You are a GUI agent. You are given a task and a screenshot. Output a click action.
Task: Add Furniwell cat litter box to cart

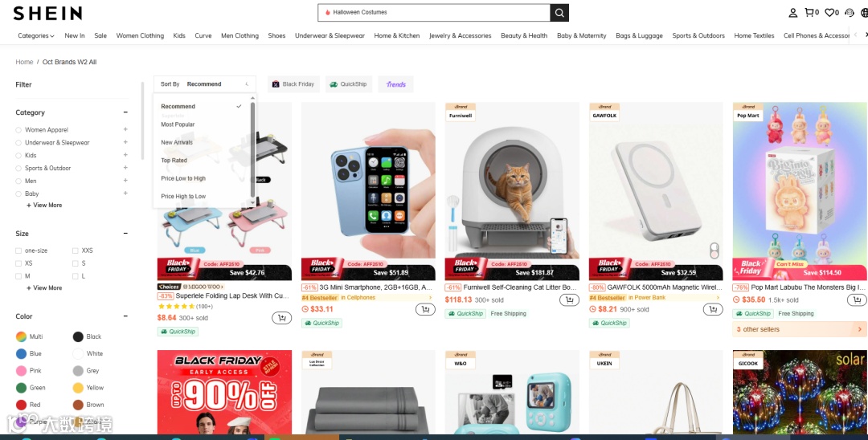(x=569, y=300)
